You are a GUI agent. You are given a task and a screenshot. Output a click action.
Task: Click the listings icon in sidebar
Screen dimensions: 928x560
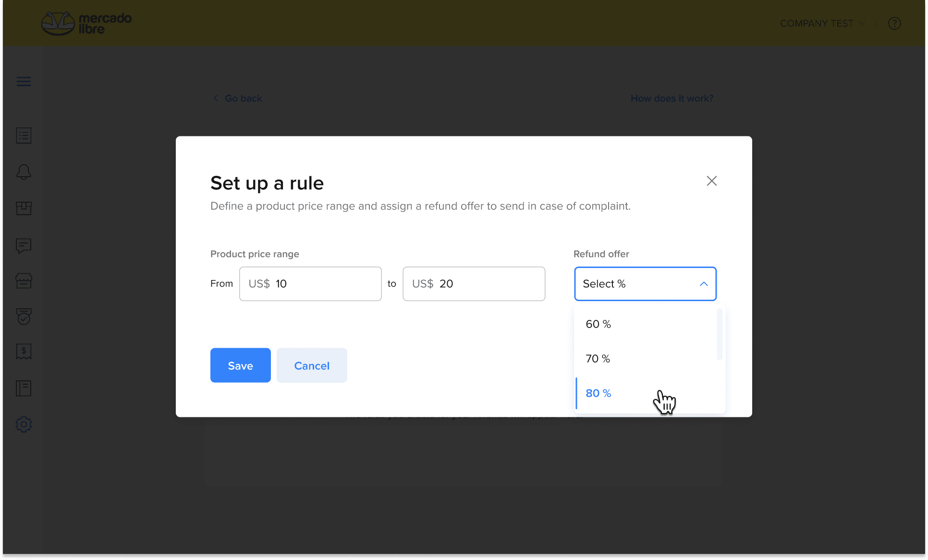click(24, 135)
